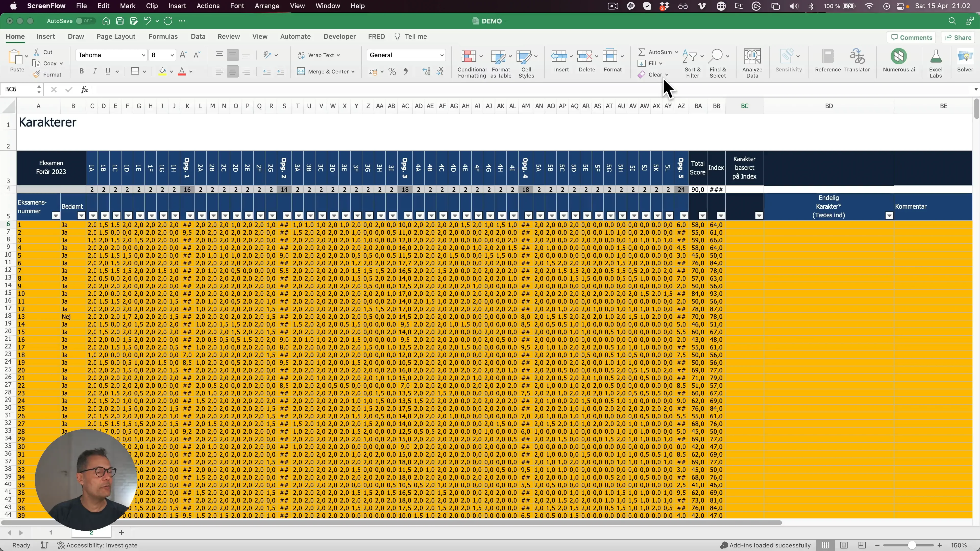Toggle bold formatting

click(81, 71)
